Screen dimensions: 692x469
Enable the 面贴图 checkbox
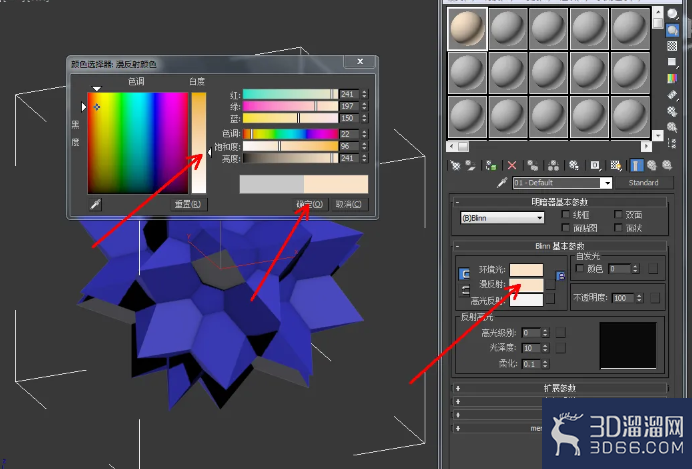pos(565,228)
